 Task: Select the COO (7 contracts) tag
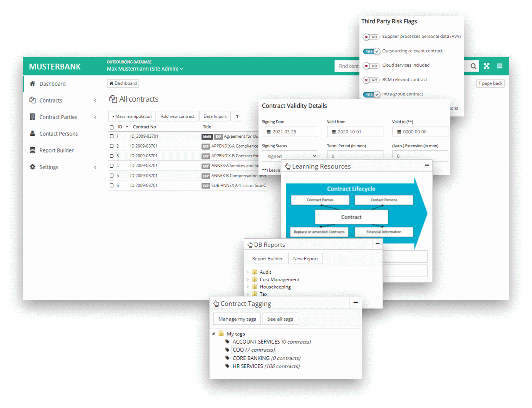tap(253, 350)
